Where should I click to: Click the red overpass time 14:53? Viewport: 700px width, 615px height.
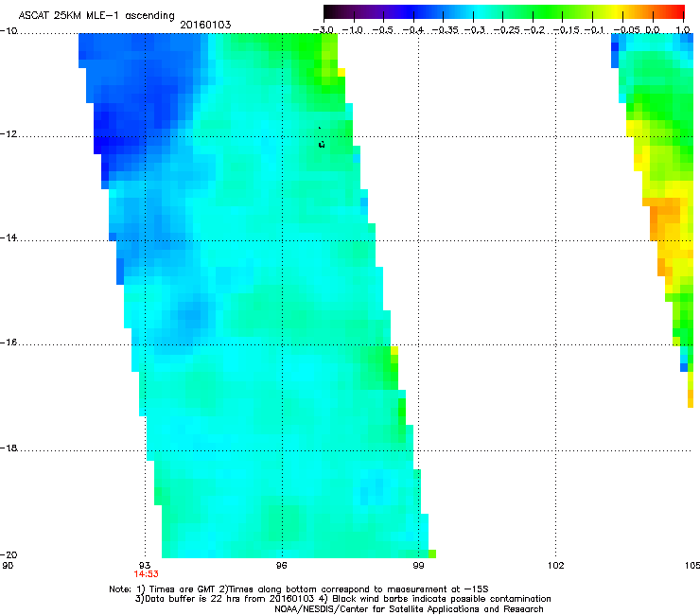click(146, 574)
